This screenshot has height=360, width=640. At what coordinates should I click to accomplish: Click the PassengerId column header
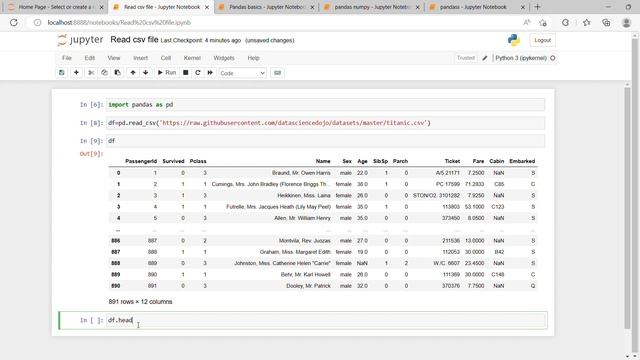pos(141,161)
